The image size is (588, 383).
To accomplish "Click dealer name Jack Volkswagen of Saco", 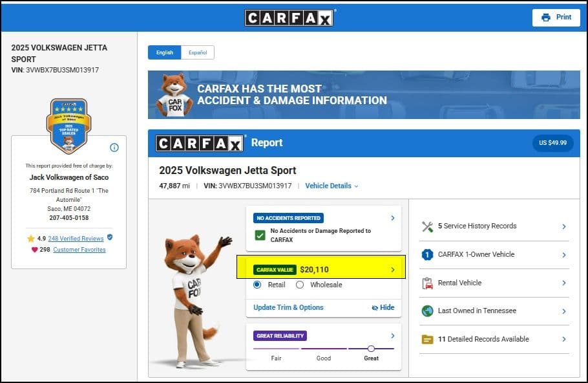I will pos(69,177).
